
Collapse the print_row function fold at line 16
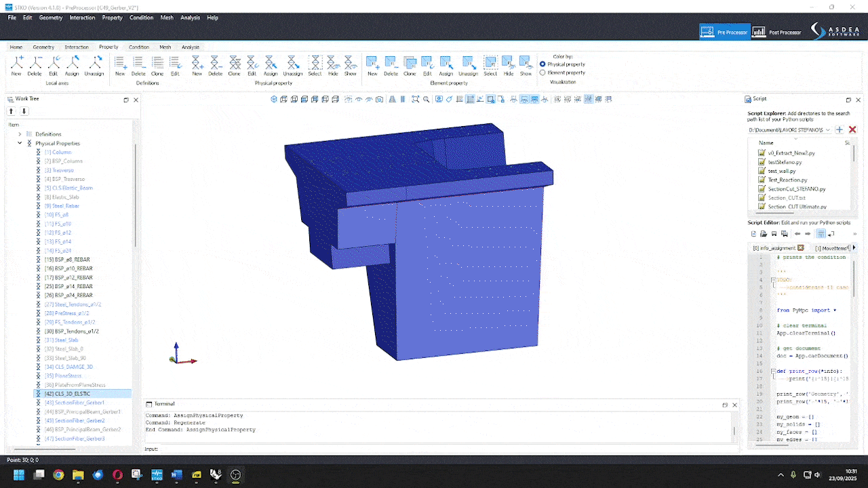click(772, 371)
